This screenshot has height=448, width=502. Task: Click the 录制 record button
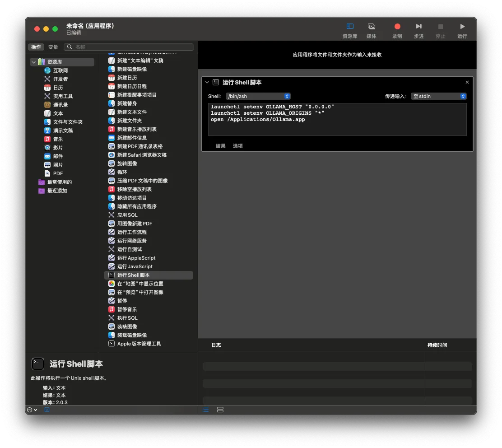[x=397, y=27]
